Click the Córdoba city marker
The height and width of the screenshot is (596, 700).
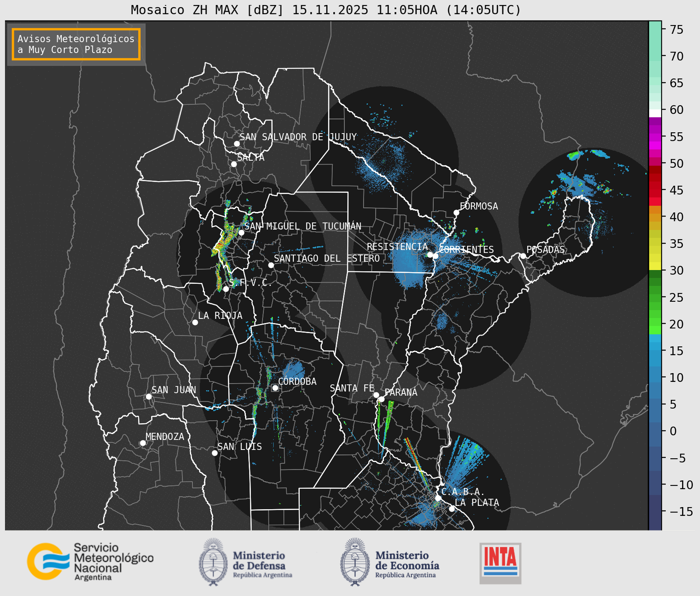pyautogui.click(x=275, y=388)
